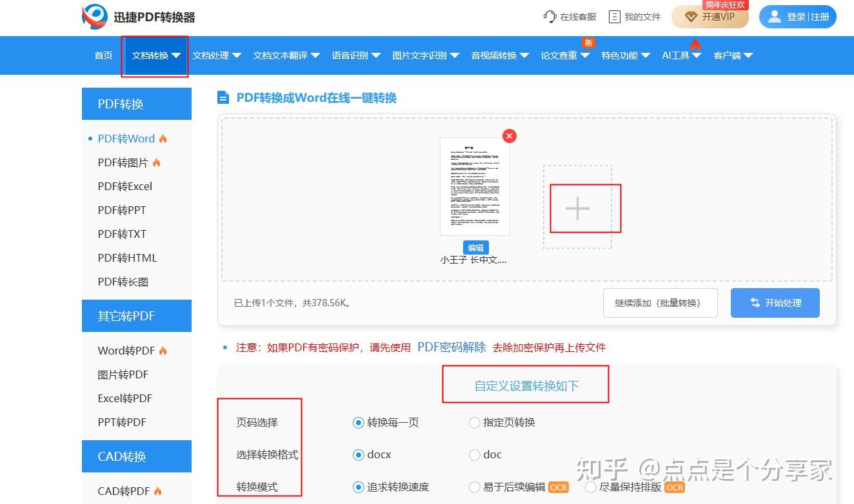Click the OCR badge beside 尽量保持排版

pos(675,487)
